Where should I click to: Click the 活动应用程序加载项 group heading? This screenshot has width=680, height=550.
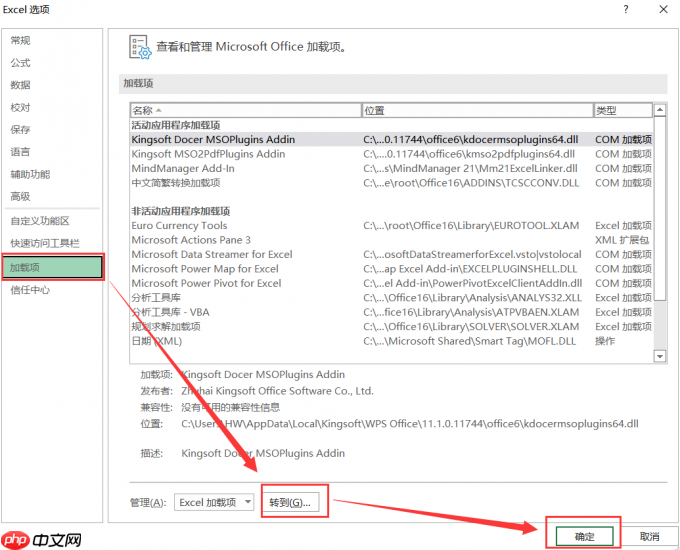coord(176,125)
